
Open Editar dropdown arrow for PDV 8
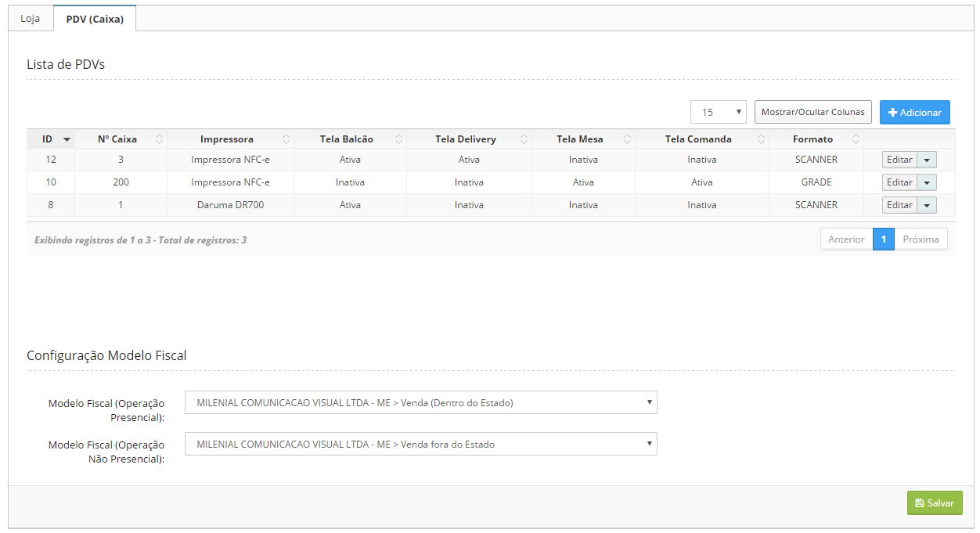pos(927,205)
